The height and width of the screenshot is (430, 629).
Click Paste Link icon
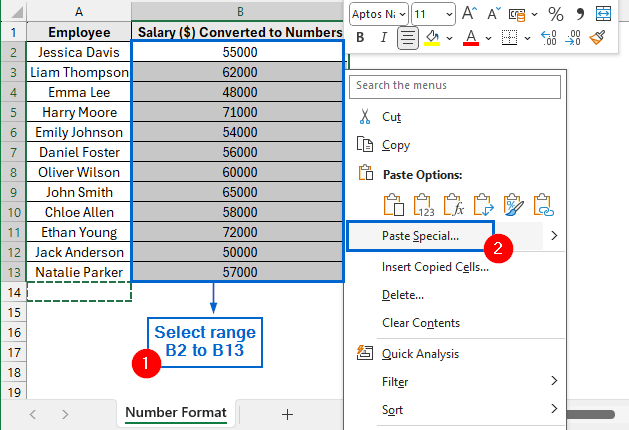tap(544, 205)
